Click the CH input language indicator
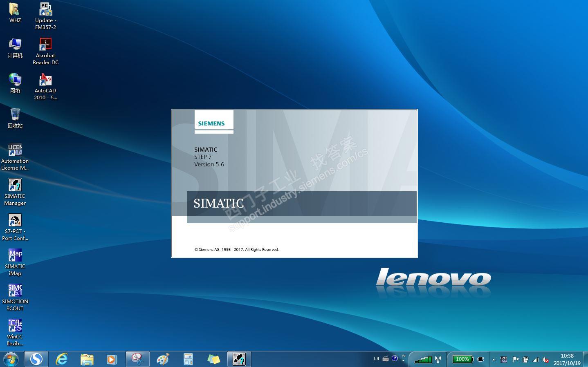Image resolution: width=588 pixels, height=367 pixels. tap(376, 359)
